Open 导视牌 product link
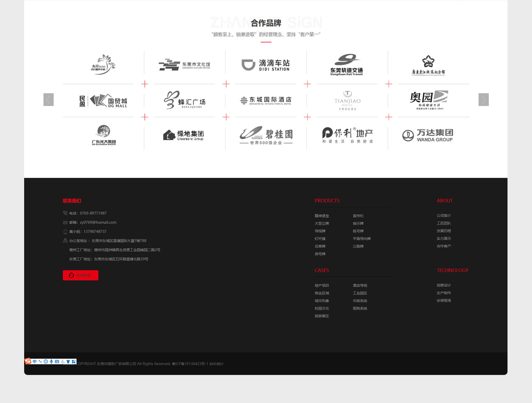 pos(320,231)
